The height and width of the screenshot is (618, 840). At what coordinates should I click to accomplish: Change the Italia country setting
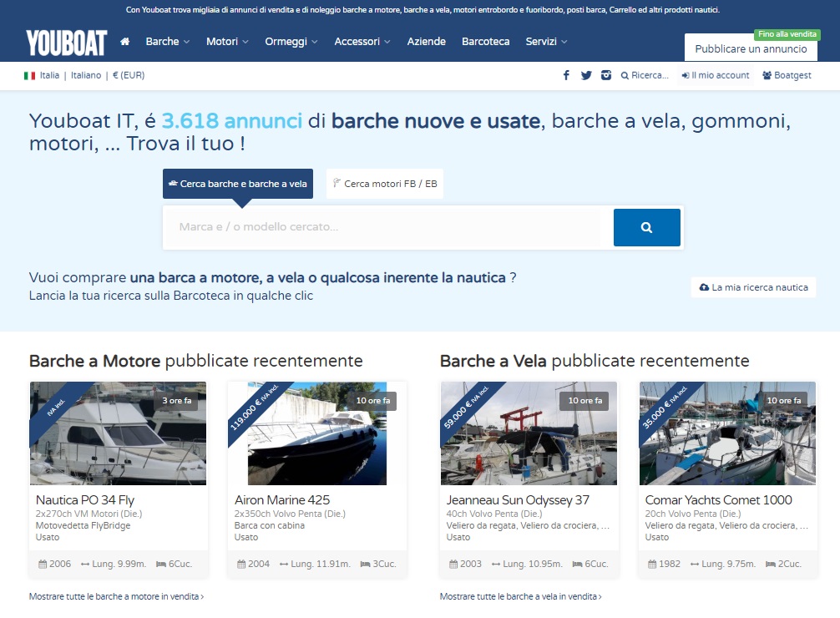click(49, 75)
